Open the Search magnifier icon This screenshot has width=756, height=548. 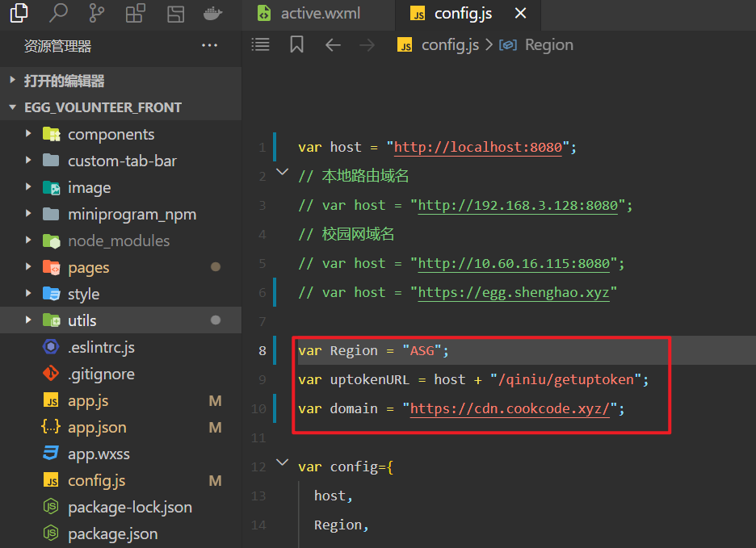tap(58, 13)
